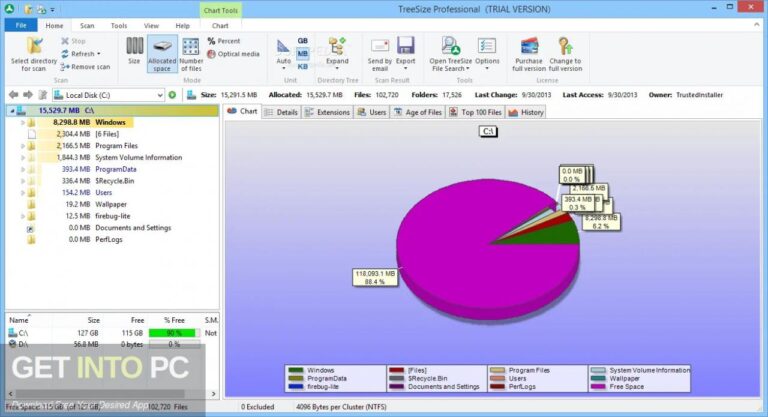Open the Extensions tab
This screenshot has width=768, height=417.
327,112
